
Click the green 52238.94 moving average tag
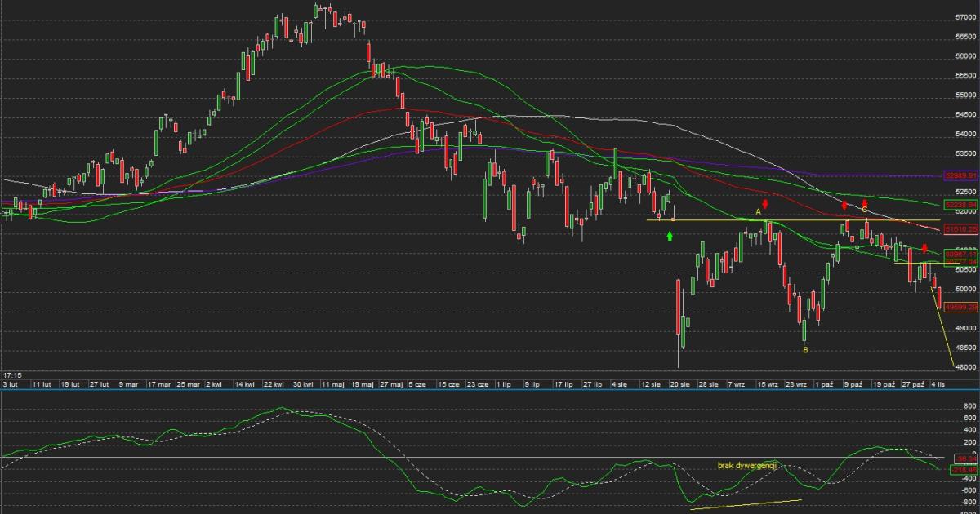[960, 204]
